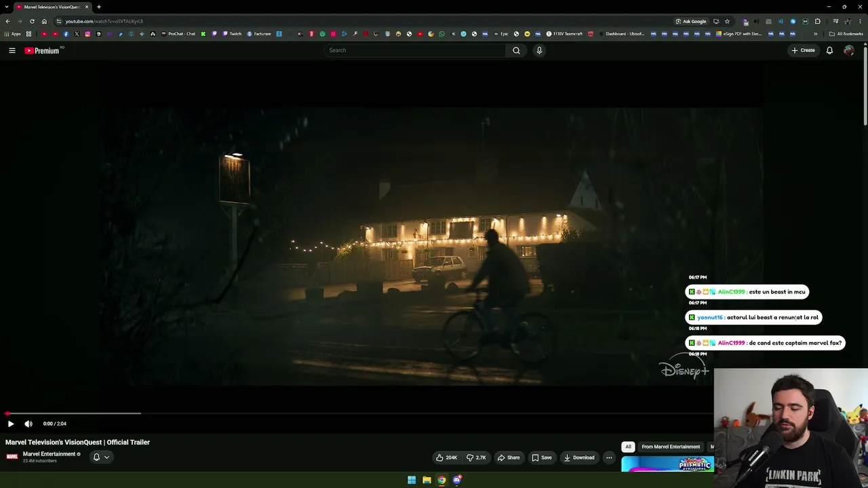The image size is (868, 488).
Task: Open the more actions three-dot menu
Action: (x=609, y=457)
